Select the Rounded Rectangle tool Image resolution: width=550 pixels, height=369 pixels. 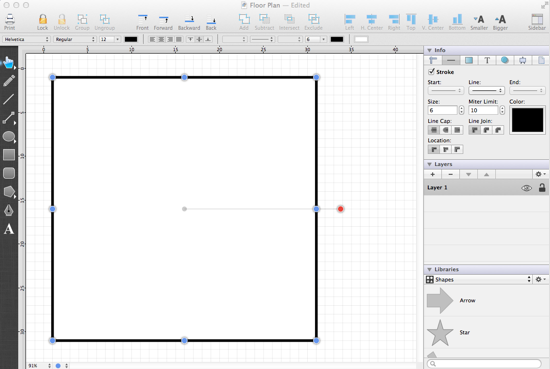[9, 173]
